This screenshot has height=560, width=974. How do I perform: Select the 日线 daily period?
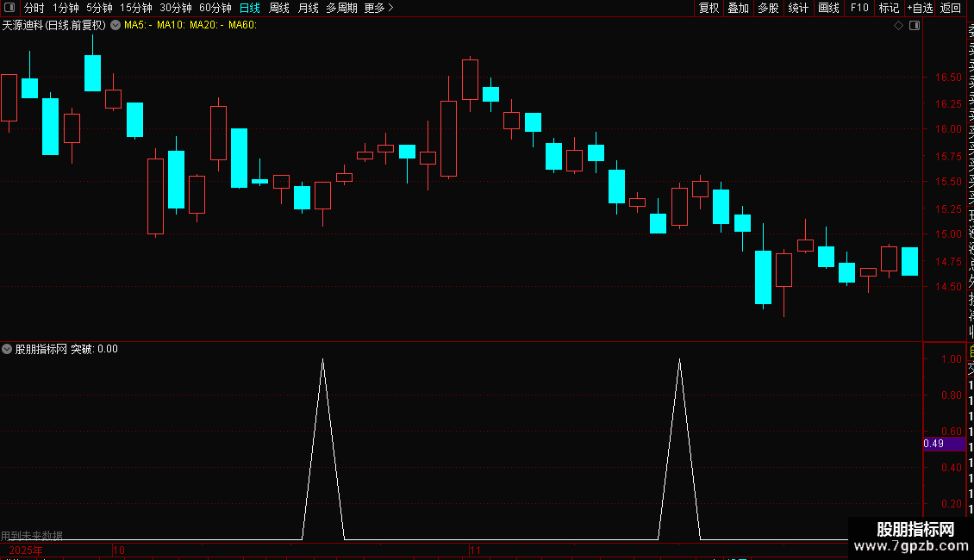(250, 8)
